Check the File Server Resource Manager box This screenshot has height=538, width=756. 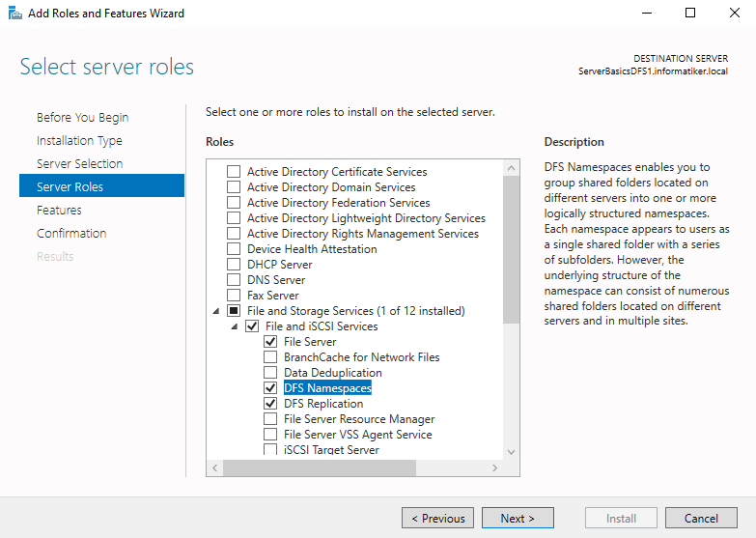pyautogui.click(x=270, y=419)
